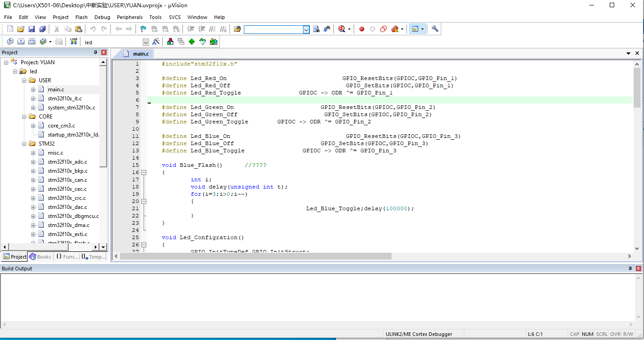Collapse the USER folder in project tree
Image resolution: width=644 pixels, height=340 pixels.
point(24,80)
